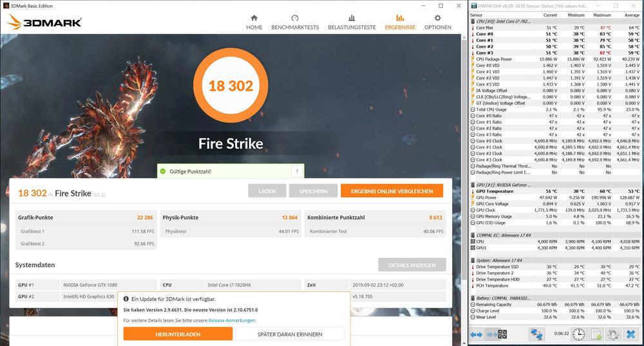Click the question mark beside Gültige Punktzahl
The image size is (644, 346).
coord(296,172)
